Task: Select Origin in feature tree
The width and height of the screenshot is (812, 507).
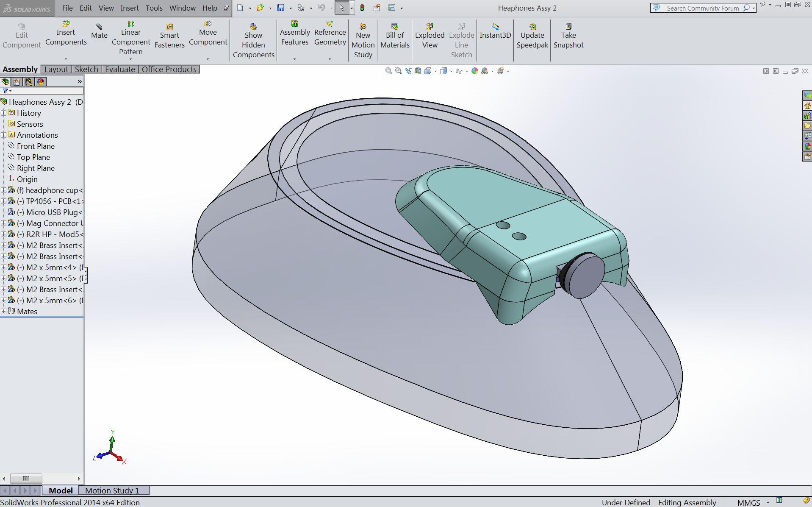Action: (27, 179)
